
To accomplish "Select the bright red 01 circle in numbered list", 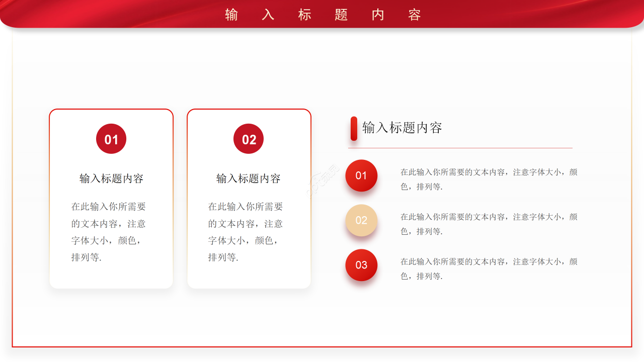I will [x=361, y=175].
